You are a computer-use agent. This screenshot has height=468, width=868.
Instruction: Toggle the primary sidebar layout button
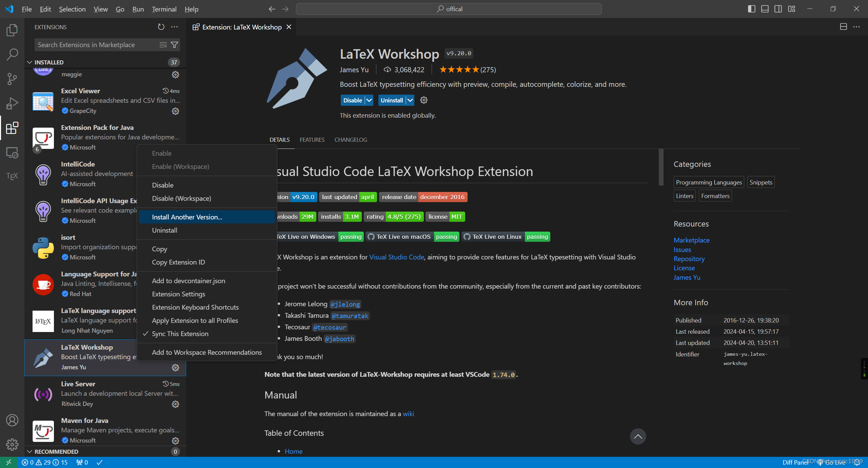pyautogui.click(x=751, y=9)
